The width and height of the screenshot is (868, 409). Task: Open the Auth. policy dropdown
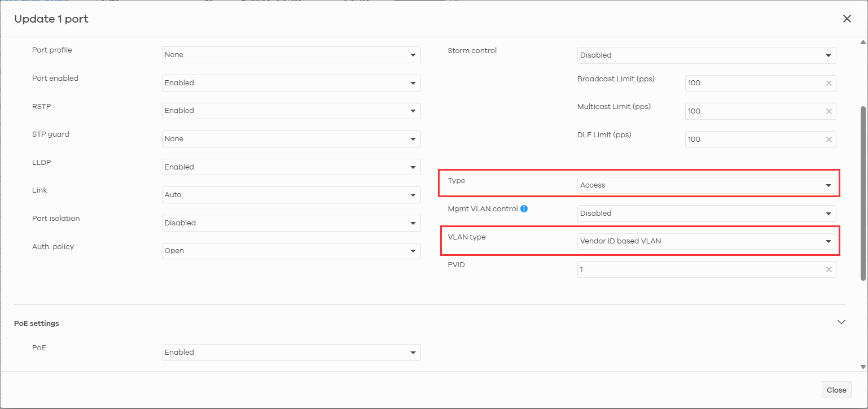pyautogui.click(x=291, y=251)
